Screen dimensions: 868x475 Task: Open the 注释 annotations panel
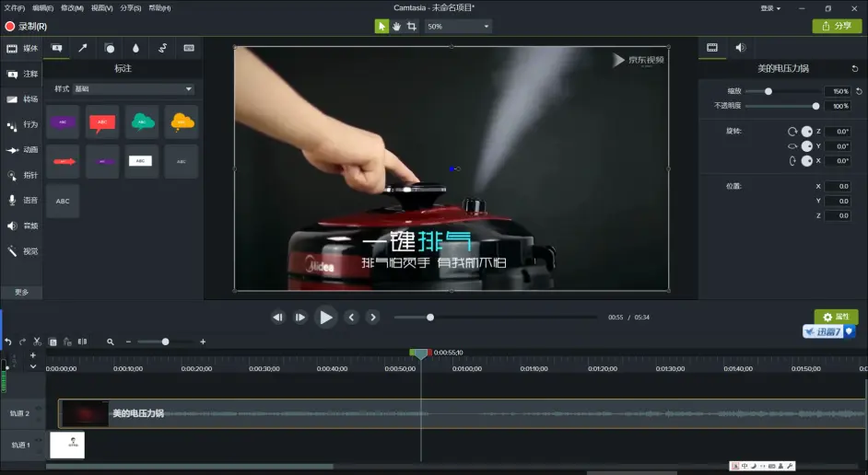[22, 74]
